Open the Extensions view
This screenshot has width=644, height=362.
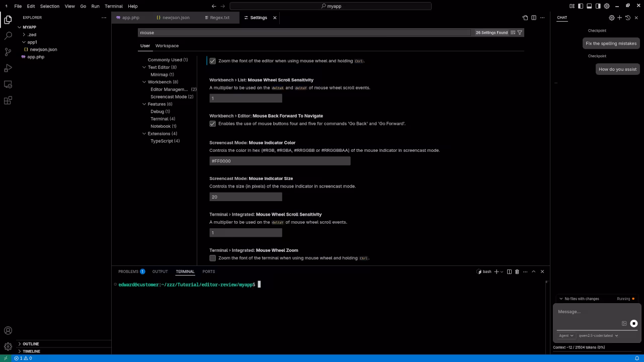(8, 100)
